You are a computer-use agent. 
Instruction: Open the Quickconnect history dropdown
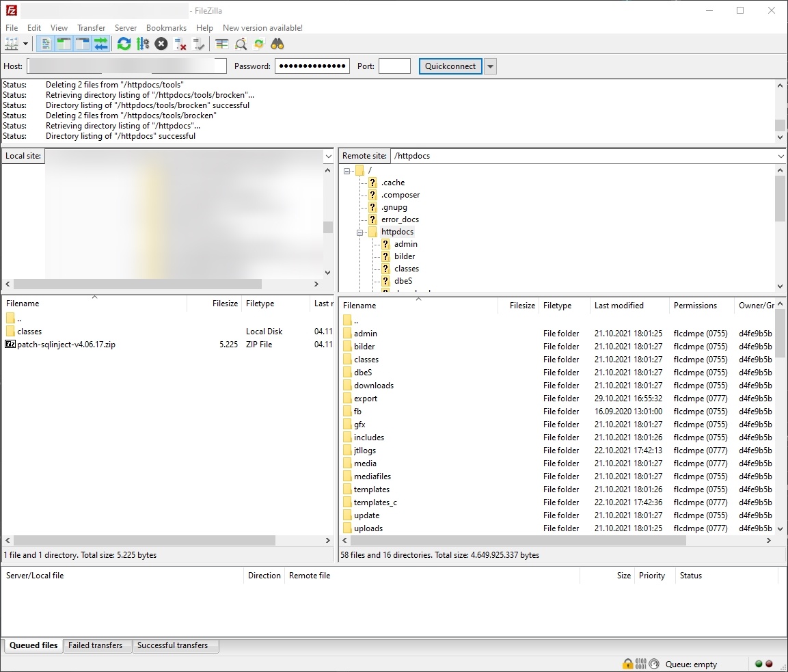tap(490, 66)
